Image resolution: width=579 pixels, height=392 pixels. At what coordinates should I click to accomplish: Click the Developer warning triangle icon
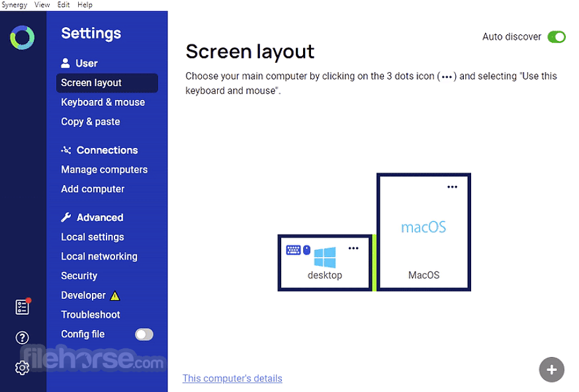point(115,295)
